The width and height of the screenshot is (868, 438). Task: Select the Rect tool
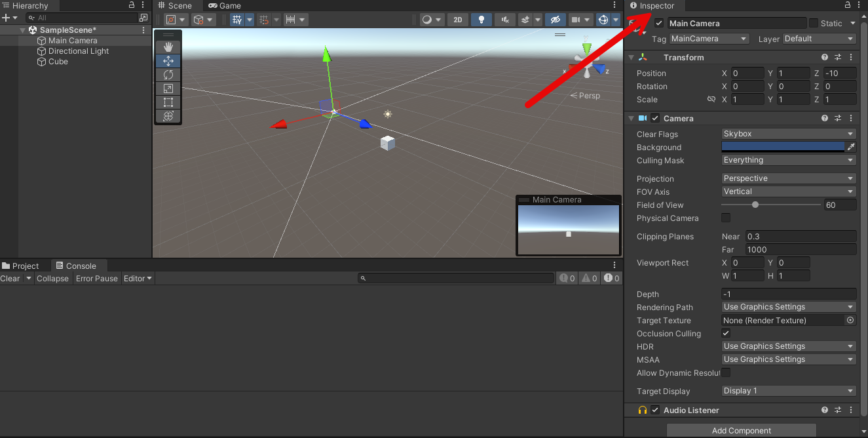point(168,102)
